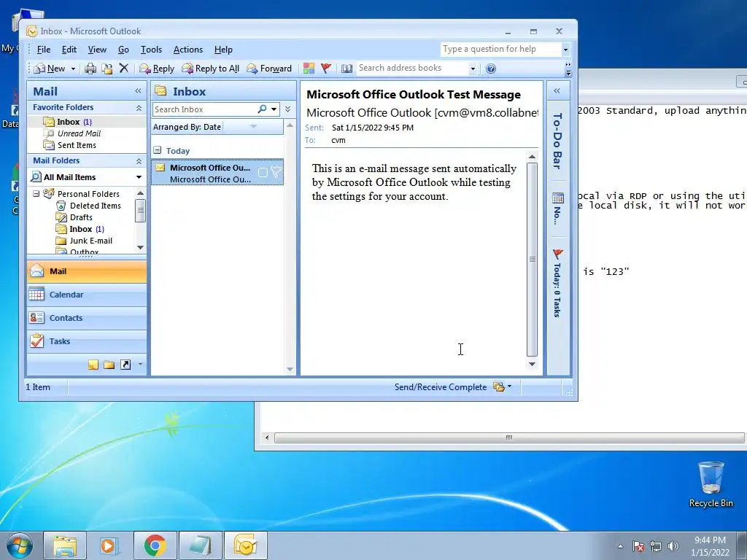Open the Go menu
The image size is (747, 560).
coord(123,50)
